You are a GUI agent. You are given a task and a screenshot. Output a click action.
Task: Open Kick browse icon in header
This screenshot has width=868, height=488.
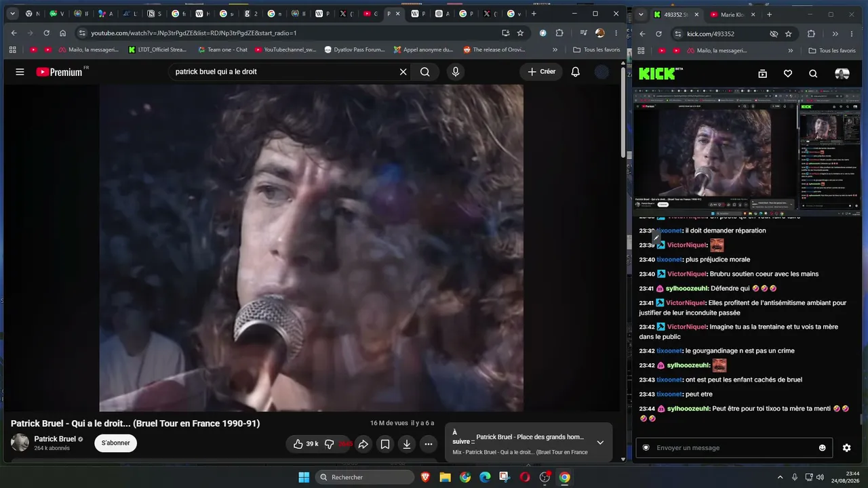(762, 74)
